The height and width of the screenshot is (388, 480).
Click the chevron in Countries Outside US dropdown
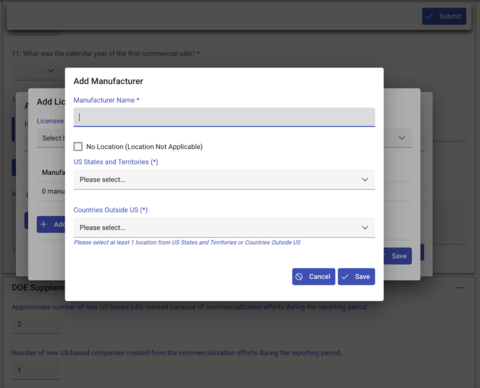(365, 228)
